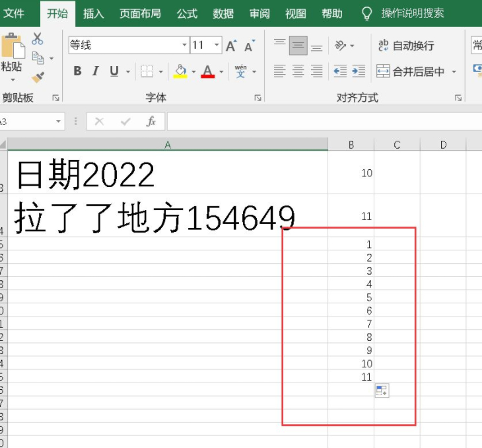Click the wén phonetic guide icon

tap(241, 71)
